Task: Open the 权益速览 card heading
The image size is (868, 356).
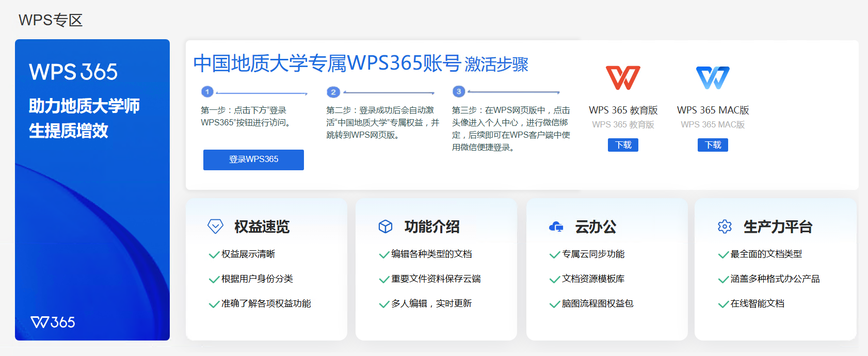Action: tap(262, 226)
